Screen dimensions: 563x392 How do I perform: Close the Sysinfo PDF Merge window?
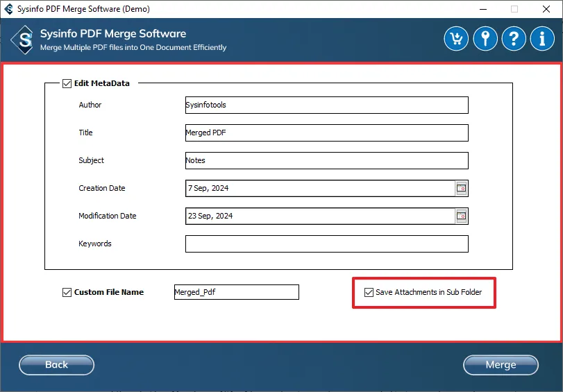tap(546, 9)
